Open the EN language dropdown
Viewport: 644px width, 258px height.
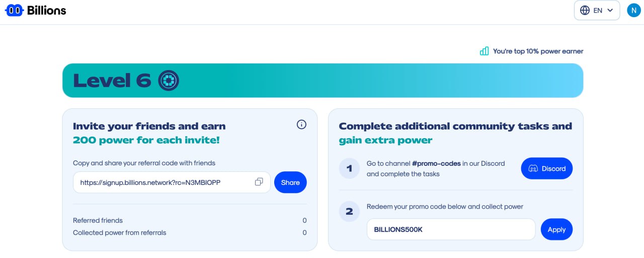pyautogui.click(x=597, y=10)
